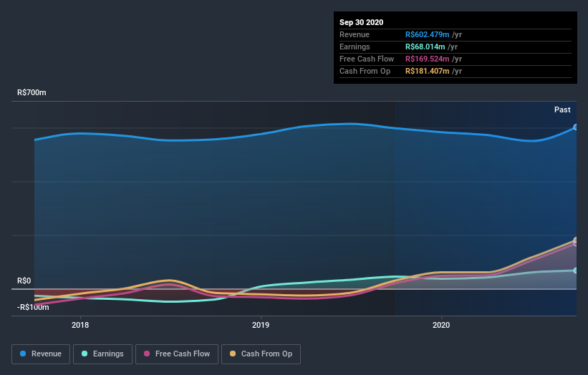Click the Earnings label in tooltip
The height and width of the screenshot is (375, 588).
point(355,47)
